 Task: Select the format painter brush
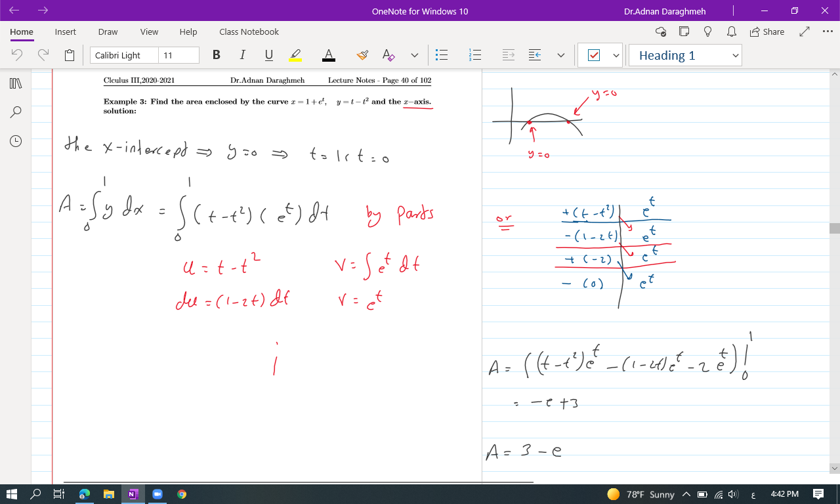(x=362, y=55)
